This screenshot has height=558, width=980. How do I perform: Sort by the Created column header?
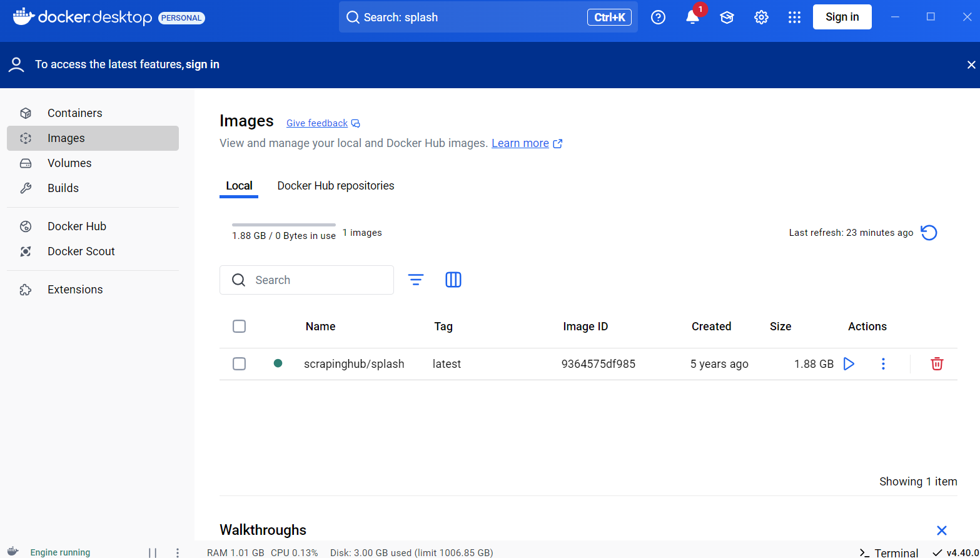click(x=711, y=327)
